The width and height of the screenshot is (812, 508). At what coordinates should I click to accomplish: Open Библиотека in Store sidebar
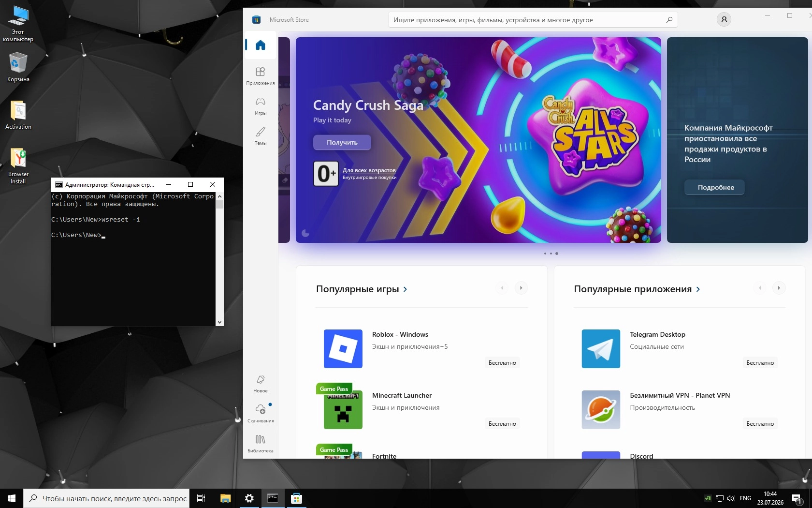click(261, 444)
